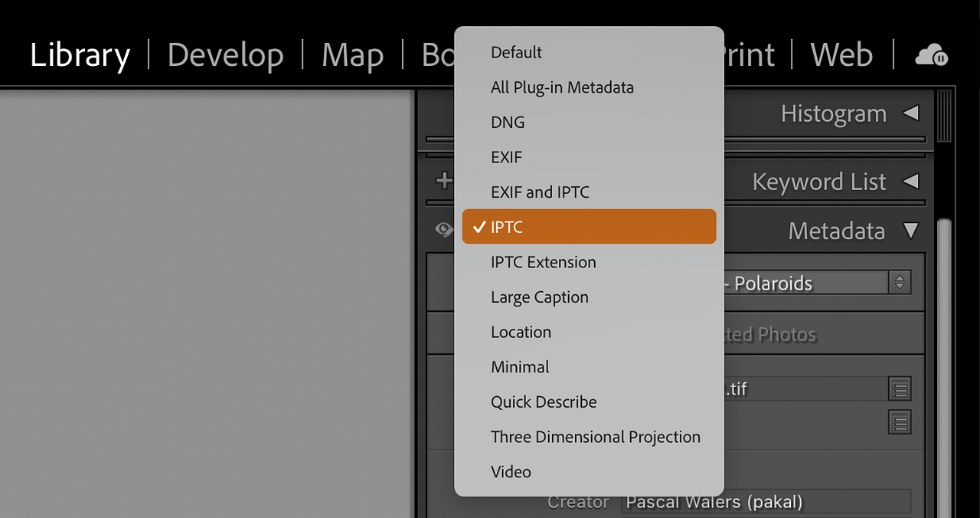Image resolution: width=980 pixels, height=518 pixels.
Task: Select the Default metadata set
Action: (x=516, y=52)
